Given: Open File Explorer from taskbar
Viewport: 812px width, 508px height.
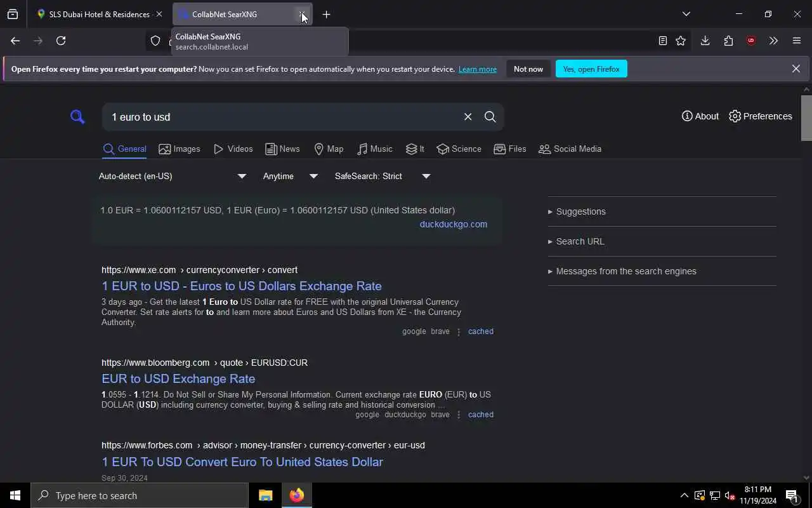Looking at the screenshot, I should click(265, 495).
